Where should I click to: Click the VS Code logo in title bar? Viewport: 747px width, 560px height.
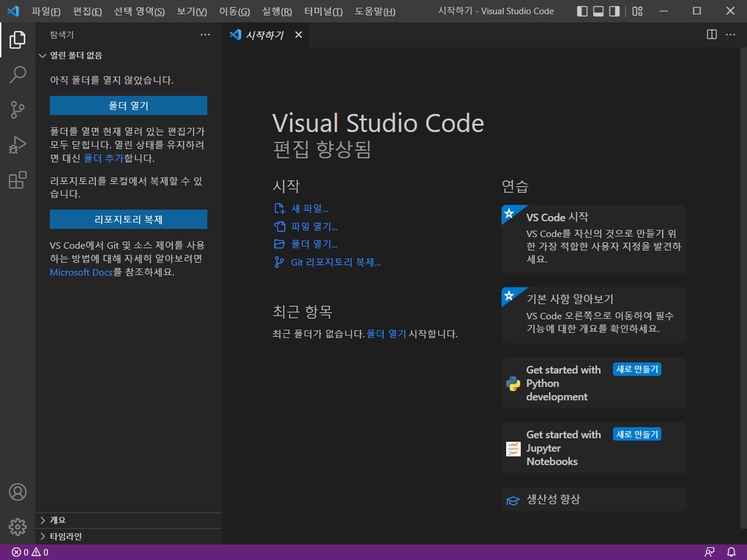click(13, 11)
